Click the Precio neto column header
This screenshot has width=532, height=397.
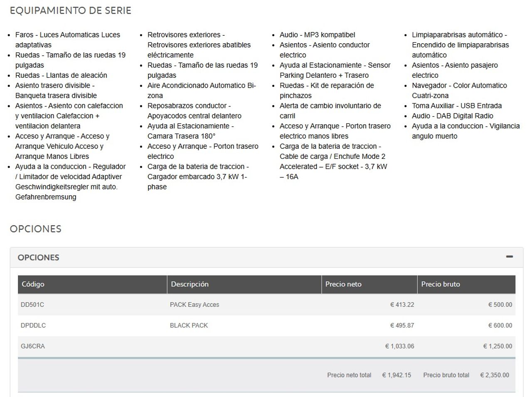[343, 284]
